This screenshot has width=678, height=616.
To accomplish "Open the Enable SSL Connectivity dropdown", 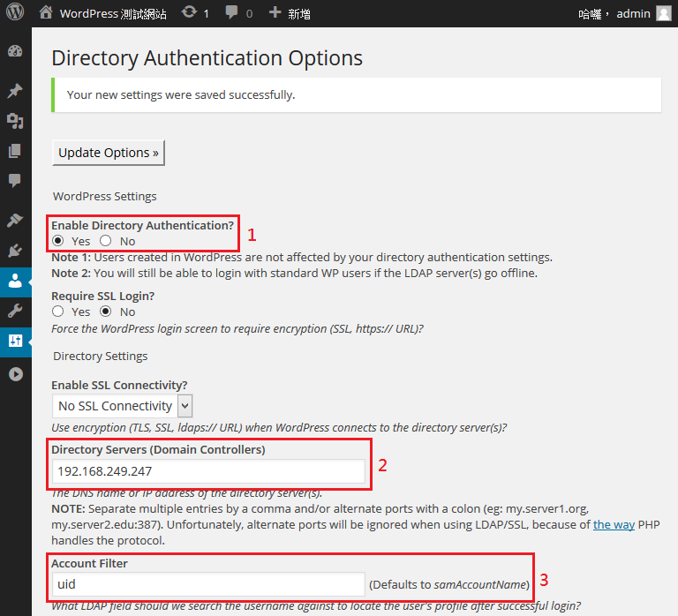I will tap(123, 406).
